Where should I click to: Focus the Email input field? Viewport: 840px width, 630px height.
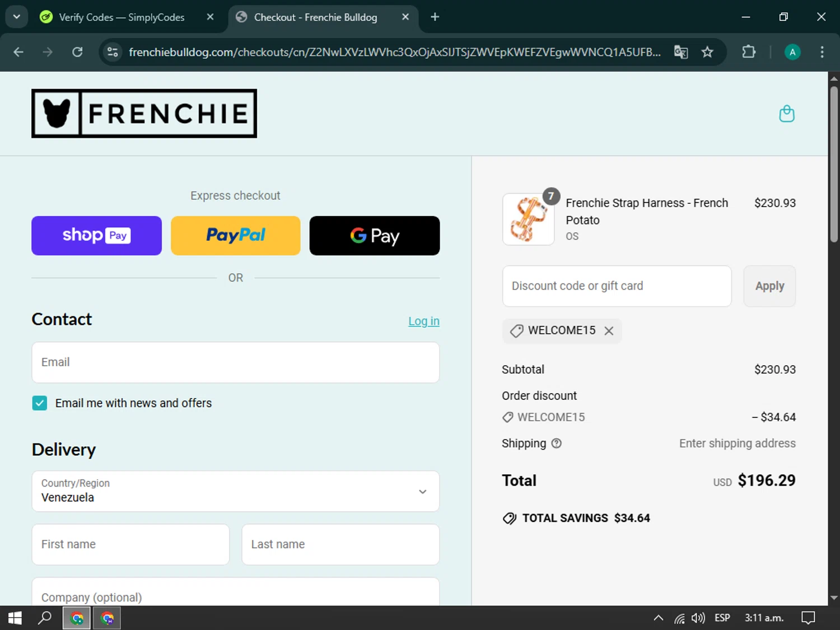(236, 362)
